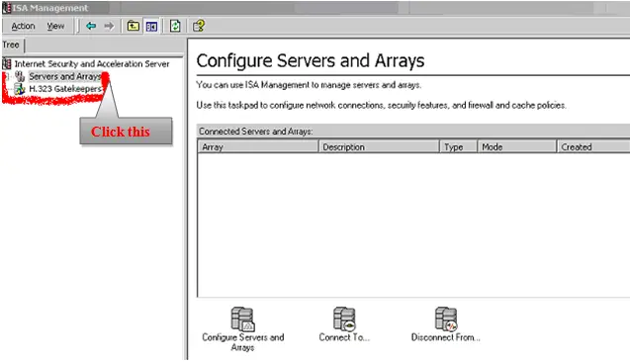Sort by the Description column header

click(379, 146)
